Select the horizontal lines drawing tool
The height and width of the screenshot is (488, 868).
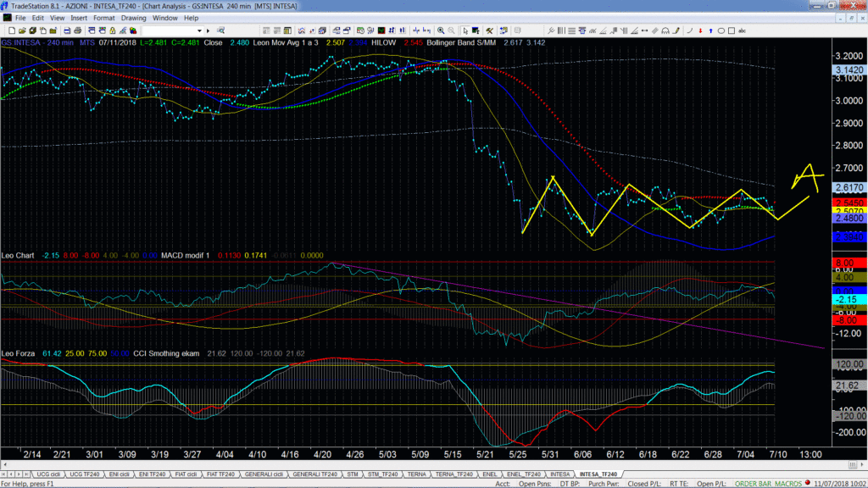tap(572, 30)
